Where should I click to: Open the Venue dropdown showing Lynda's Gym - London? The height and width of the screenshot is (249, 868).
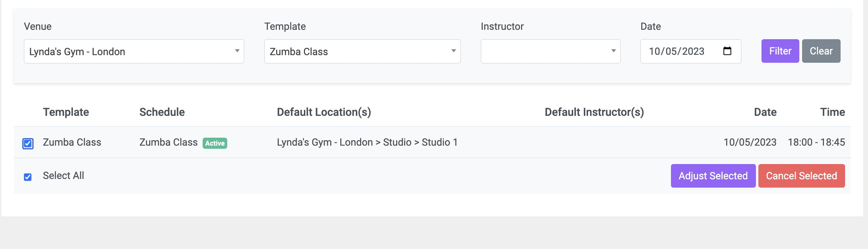pos(134,51)
